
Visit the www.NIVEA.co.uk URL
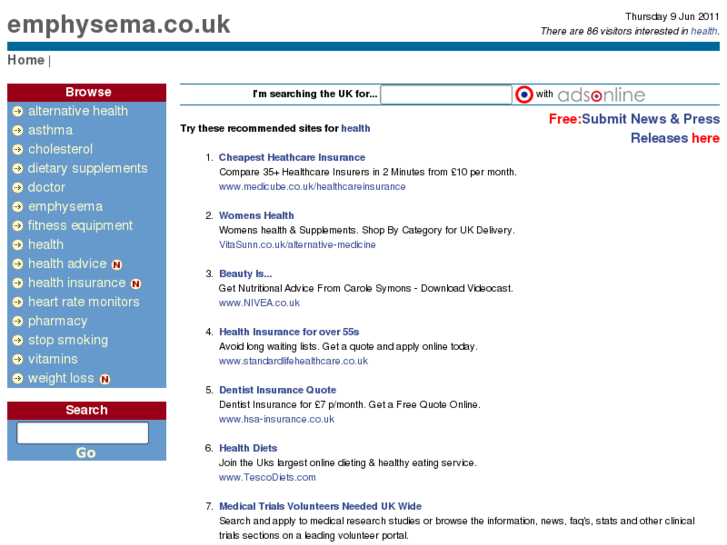(259, 303)
